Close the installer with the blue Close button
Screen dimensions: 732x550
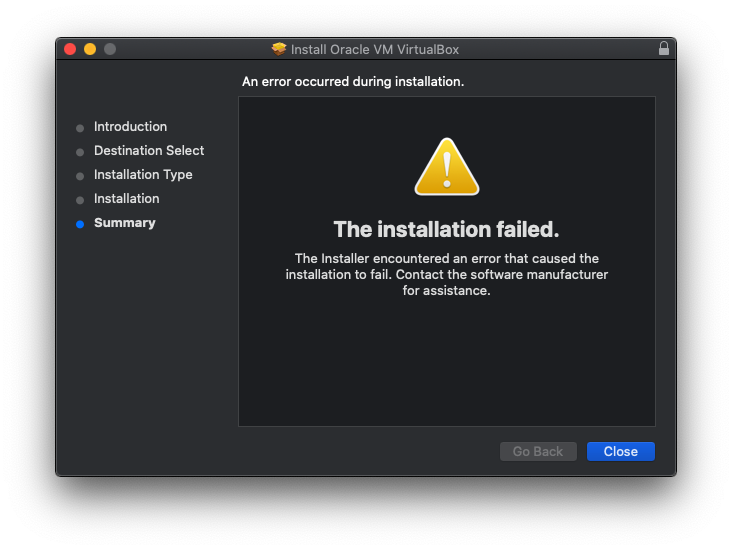pos(620,451)
